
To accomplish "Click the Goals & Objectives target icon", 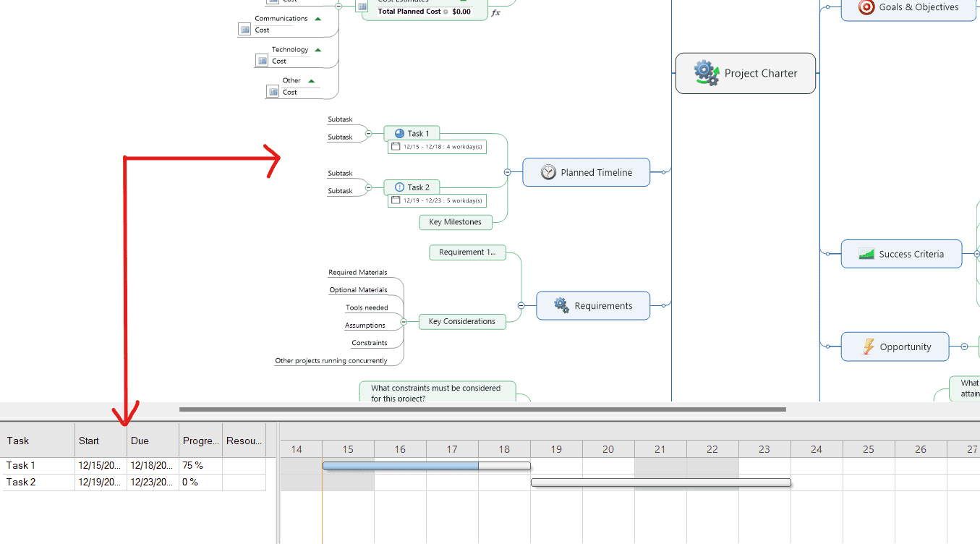I will tap(866, 7).
